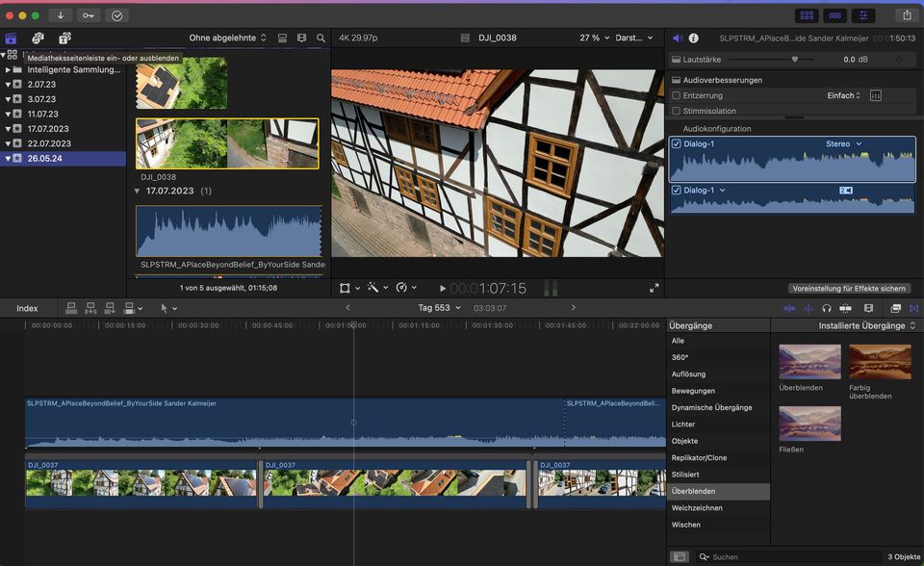Open the Darst... view options dropdown
The width and height of the screenshot is (924, 566).
click(634, 38)
